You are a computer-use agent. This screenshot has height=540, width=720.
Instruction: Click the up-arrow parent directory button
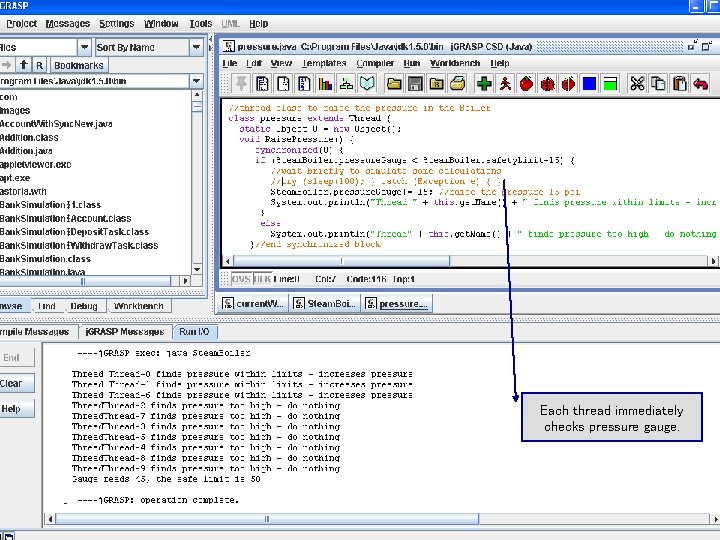pyautogui.click(x=22, y=65)
